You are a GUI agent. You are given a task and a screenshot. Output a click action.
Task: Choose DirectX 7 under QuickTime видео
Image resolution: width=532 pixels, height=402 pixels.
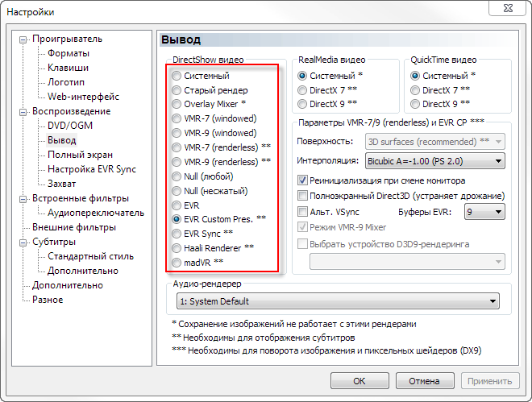pos(416,89)
